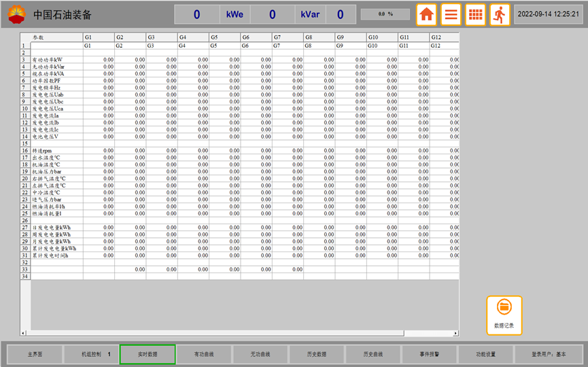Click the running man exit icon
This screenshot has height=367, width=588.
pyautogui.click(x=500, y=15)
